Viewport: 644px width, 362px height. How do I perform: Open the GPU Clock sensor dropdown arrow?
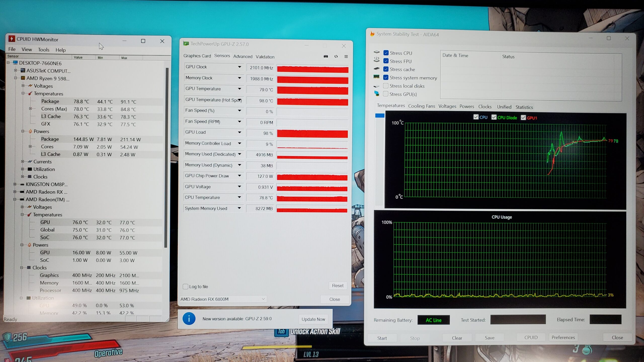239,67
